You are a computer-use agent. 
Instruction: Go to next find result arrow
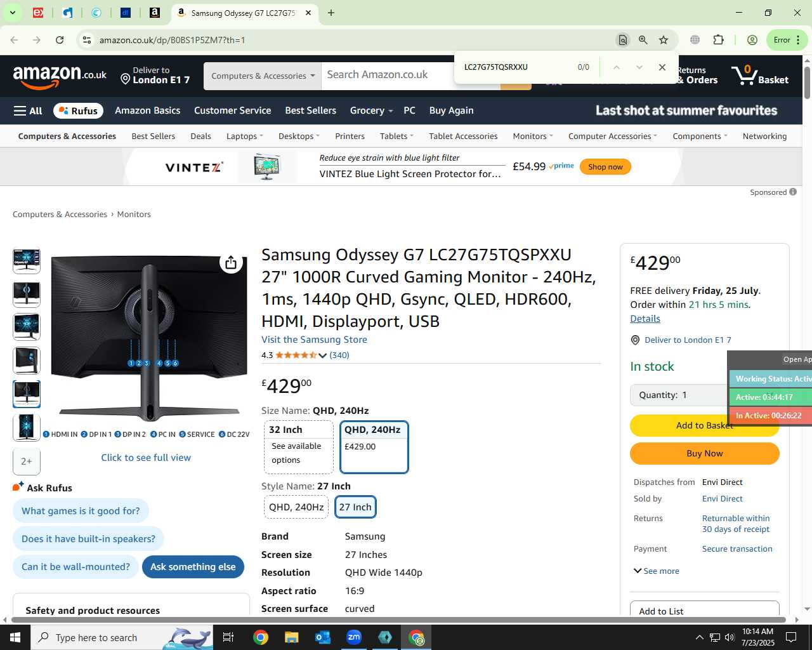[x=639, y=67]
